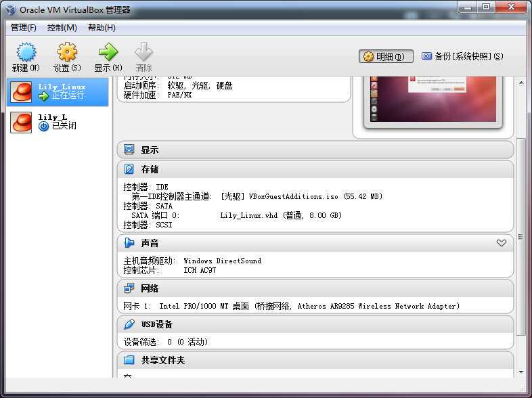Select the lily_L powered-off virtual machine
This screenshot has height=398, width=532.
click(58, 122)
